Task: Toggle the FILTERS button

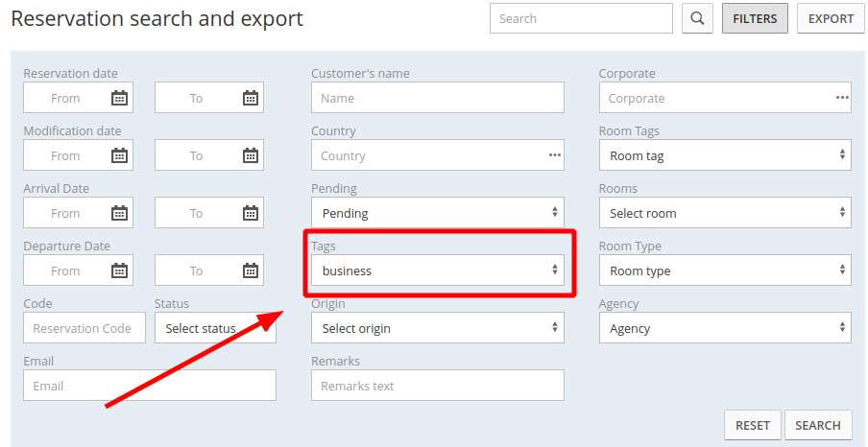Action: click(x=755, y=19)
